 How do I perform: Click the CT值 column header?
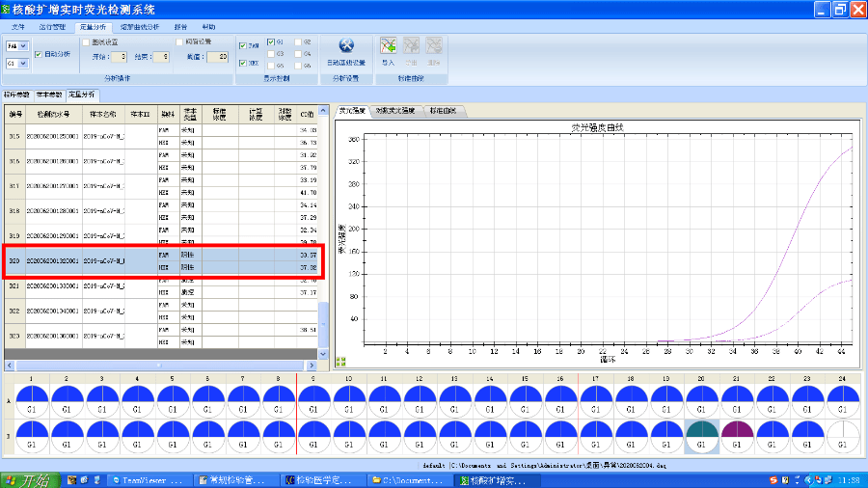click(308, 115)
